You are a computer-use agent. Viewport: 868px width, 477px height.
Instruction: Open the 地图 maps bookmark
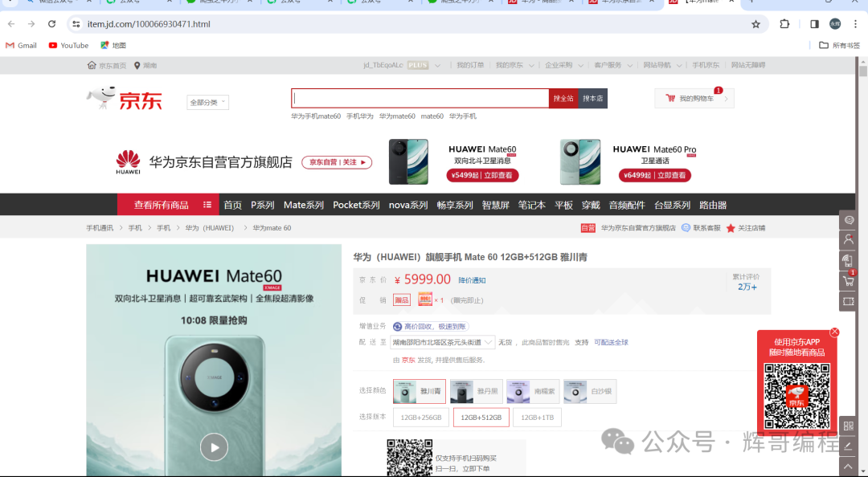pos(113,46)
